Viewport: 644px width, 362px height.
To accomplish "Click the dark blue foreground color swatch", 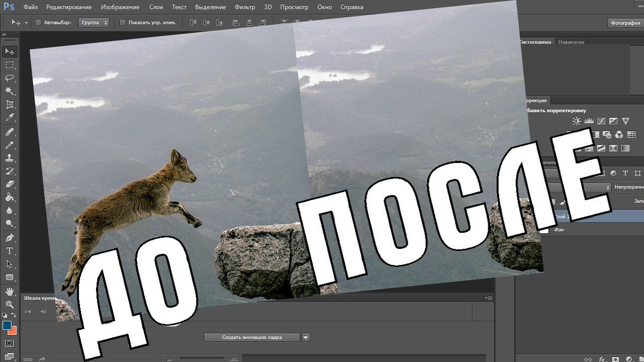I will pyautogui.click(x=6, y=325).
